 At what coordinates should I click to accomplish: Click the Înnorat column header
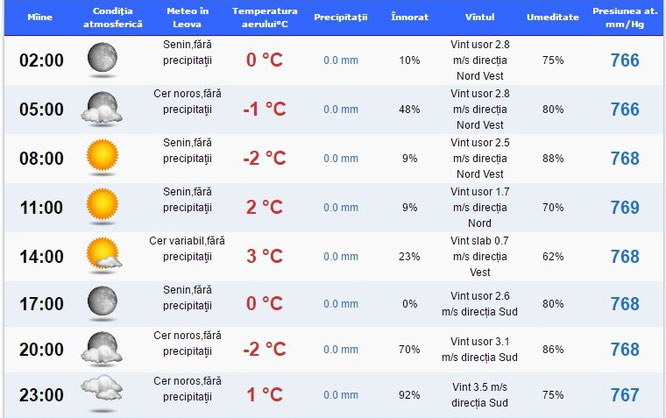(x=409, y=17)
